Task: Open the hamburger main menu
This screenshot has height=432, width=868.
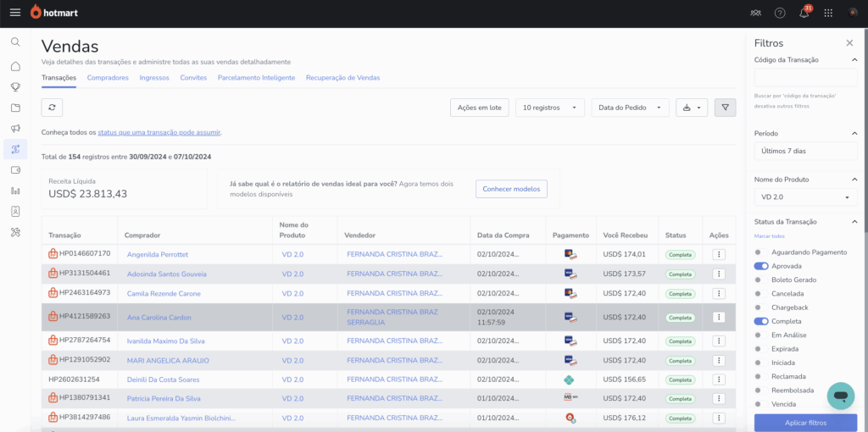Action: 15,13
